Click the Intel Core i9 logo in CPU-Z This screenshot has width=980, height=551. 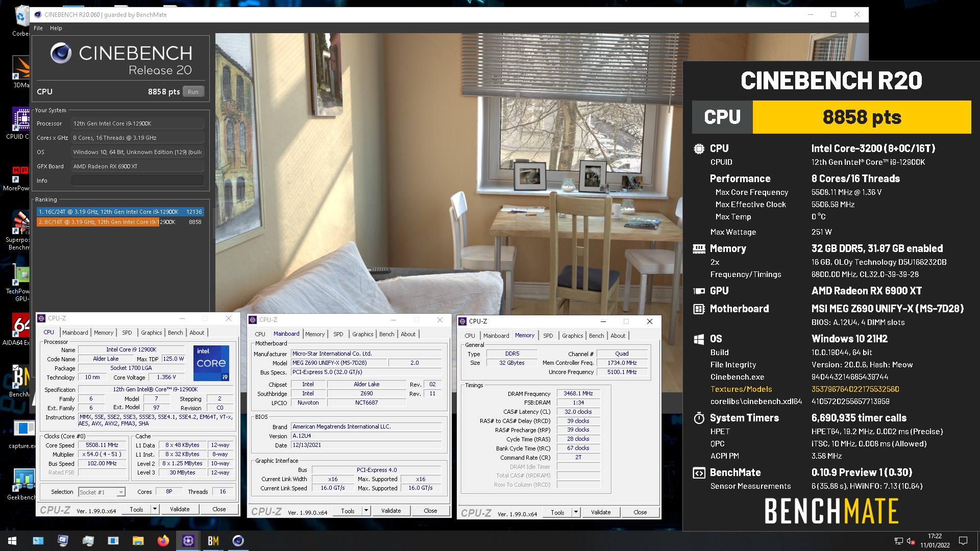pos(211,363)
